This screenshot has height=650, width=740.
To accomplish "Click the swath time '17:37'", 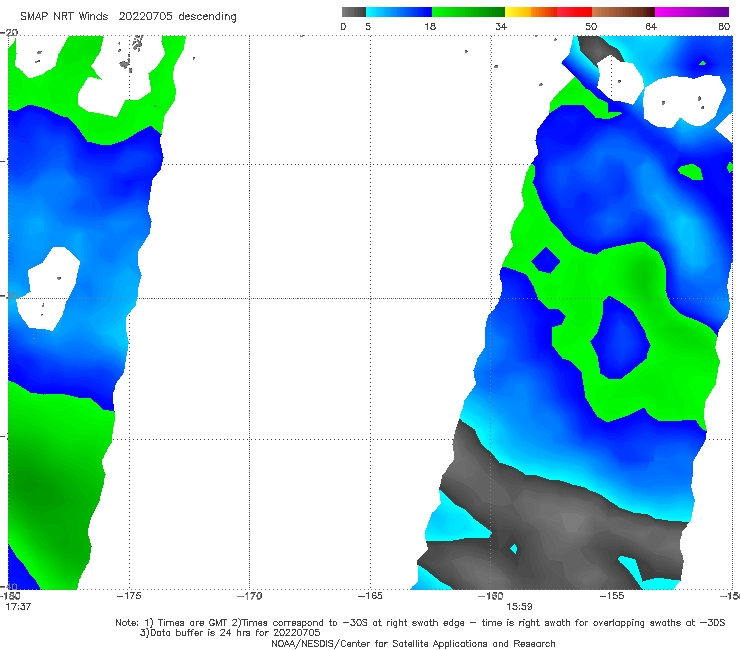I will point(18,607).
